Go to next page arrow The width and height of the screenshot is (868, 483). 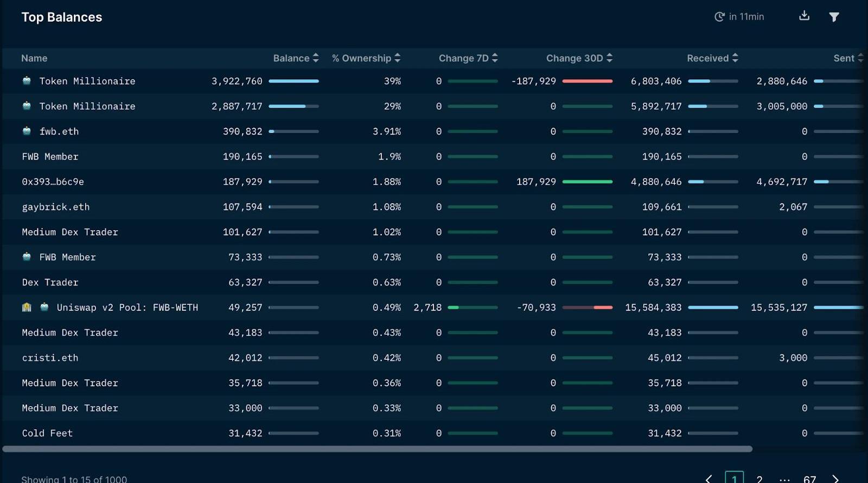[x=835, y=479]
